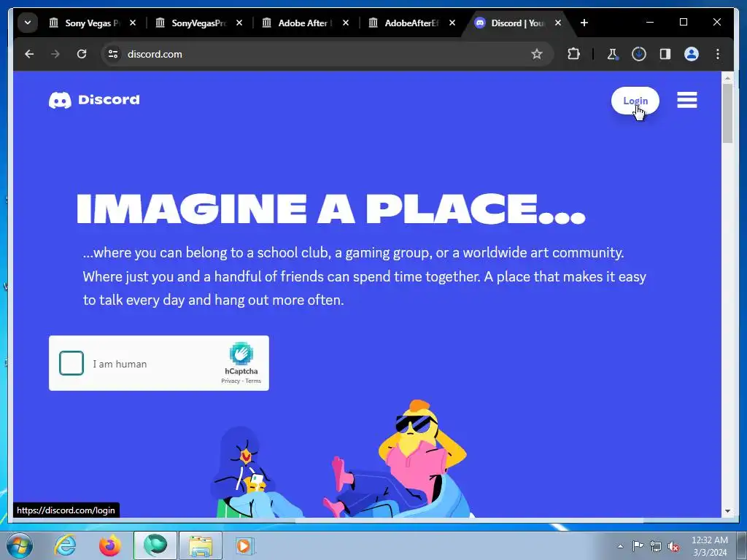Viewport: 747px width, 560px height.
Task: Close the 'Adobe After' tab
Action: 346,23
